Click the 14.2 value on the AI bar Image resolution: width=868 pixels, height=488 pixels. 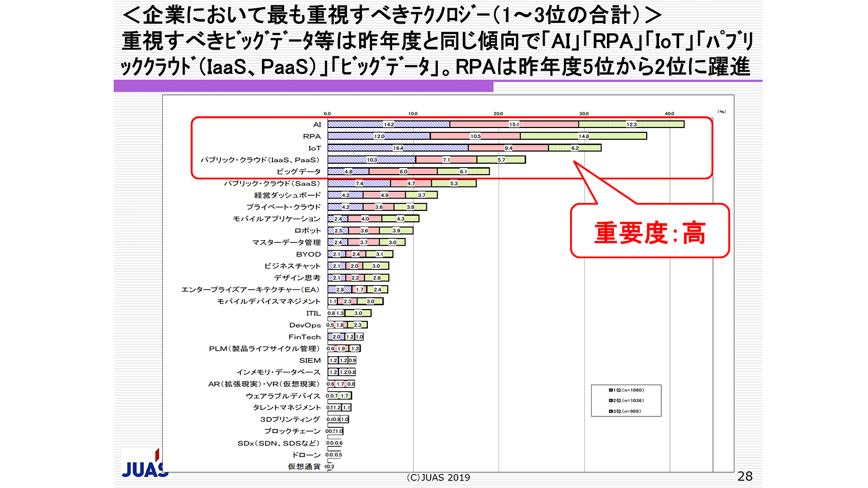coord(389,125)
